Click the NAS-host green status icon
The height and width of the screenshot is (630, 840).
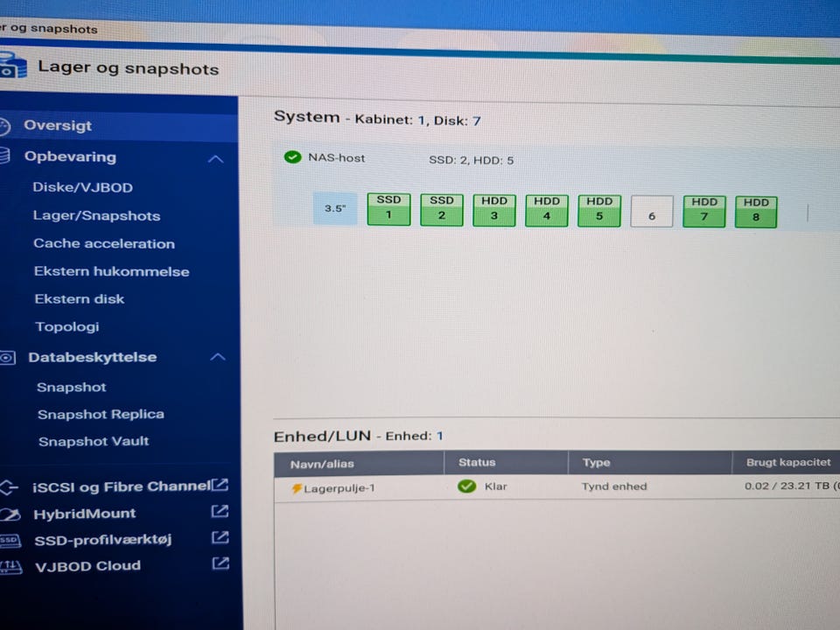292,157
